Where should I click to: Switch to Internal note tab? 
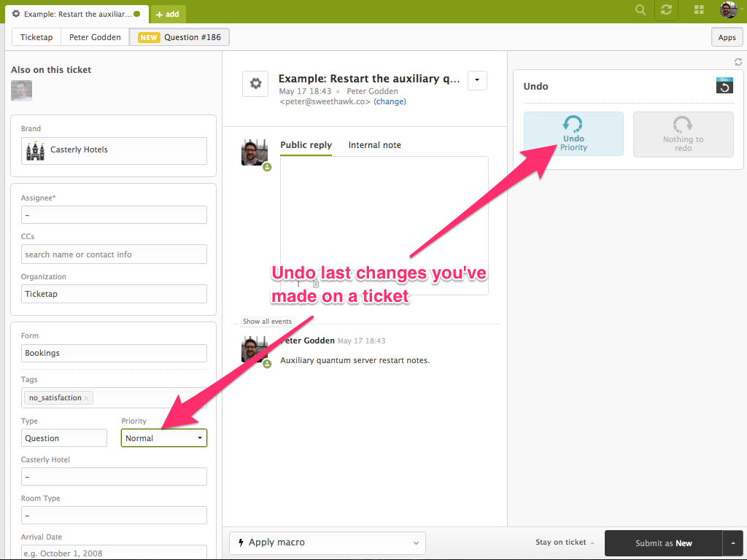point(374,145)
